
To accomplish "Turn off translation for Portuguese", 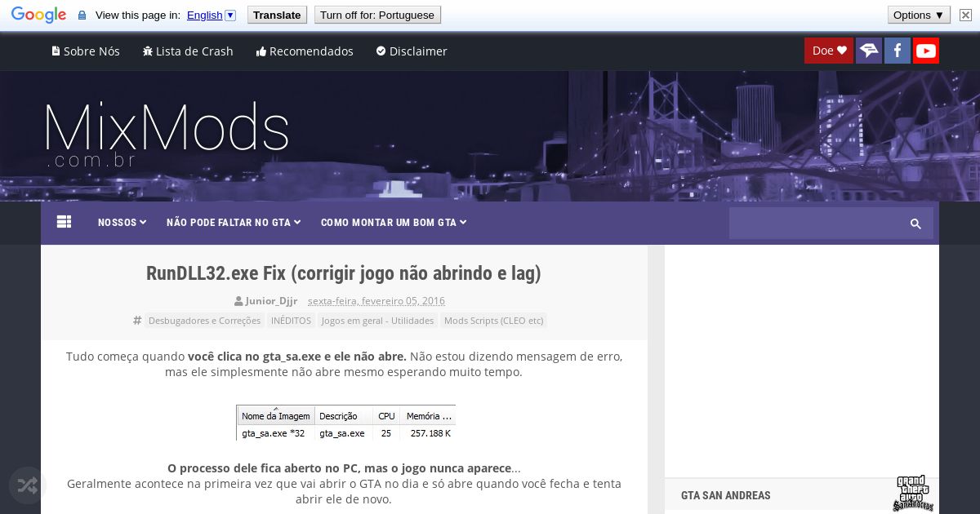I will pyautogui.click(x=377, y=15).
